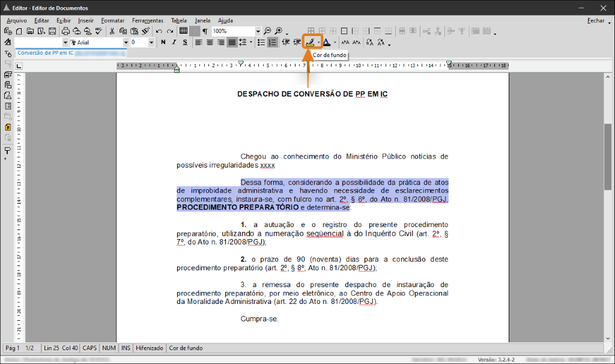
Task: Open the Editar menu
Action: [x=41, y=20]
